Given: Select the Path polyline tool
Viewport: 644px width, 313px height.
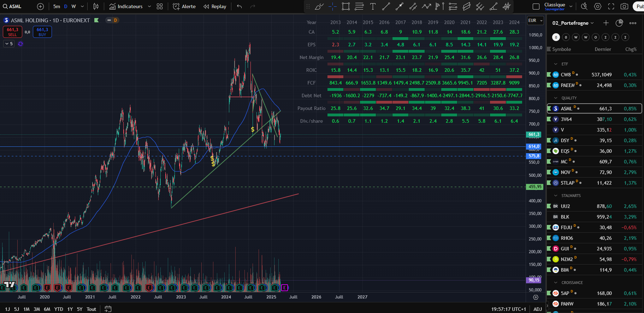Looking at the screenshot, I should (x=426, y=6).
